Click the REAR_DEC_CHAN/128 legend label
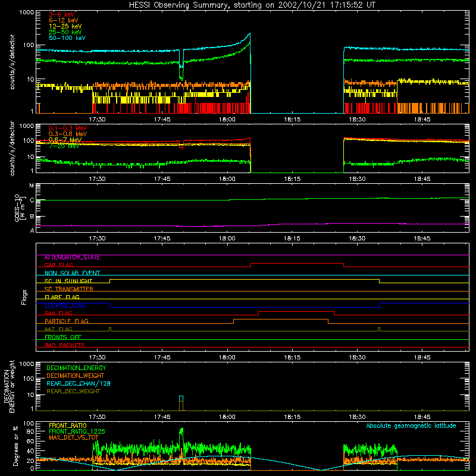The width and height of the screenshot is (476, 476). (79, 384)
